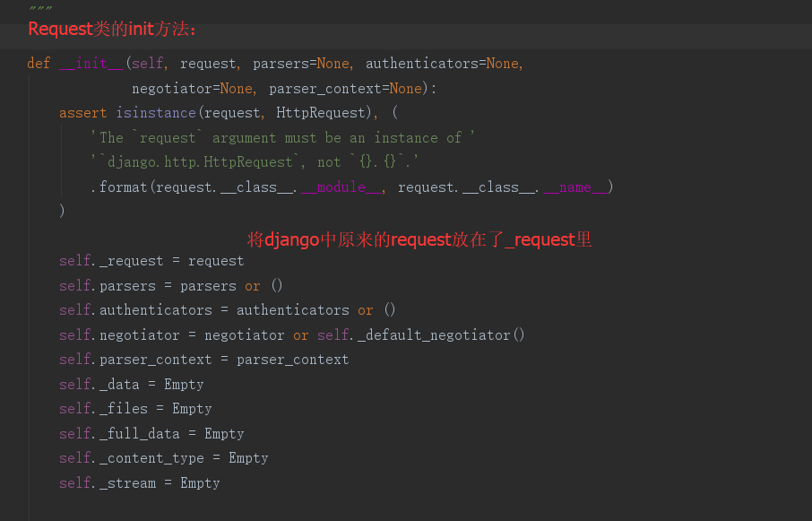Click "HttpRequest" in the isinstance call

(x=322, y=113)
